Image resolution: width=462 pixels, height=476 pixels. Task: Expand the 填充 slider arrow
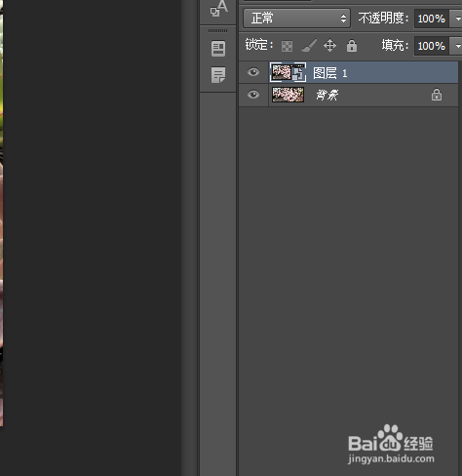456,46
